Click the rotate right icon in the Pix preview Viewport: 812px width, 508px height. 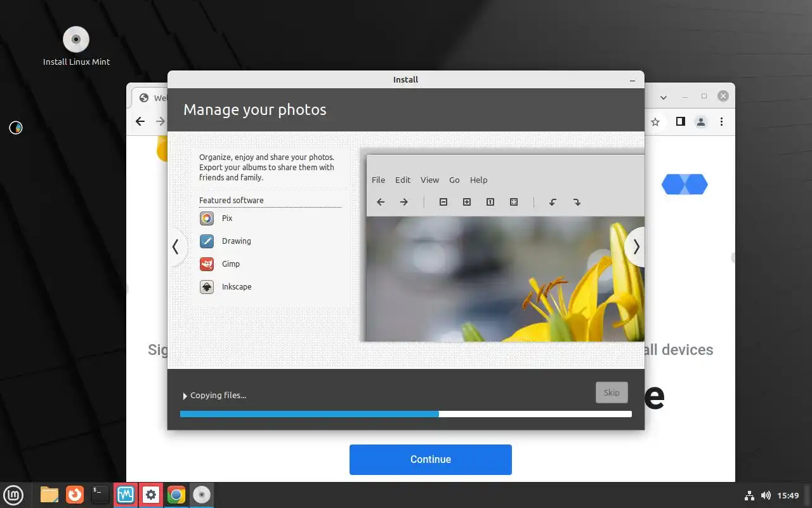click(577, 202)
